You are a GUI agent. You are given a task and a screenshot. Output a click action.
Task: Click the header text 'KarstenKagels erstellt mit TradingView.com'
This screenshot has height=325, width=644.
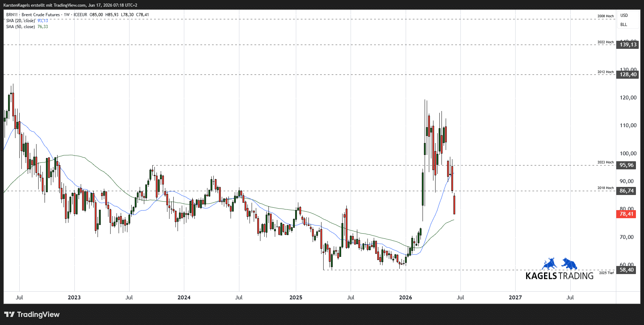click(x=45, y=5)
